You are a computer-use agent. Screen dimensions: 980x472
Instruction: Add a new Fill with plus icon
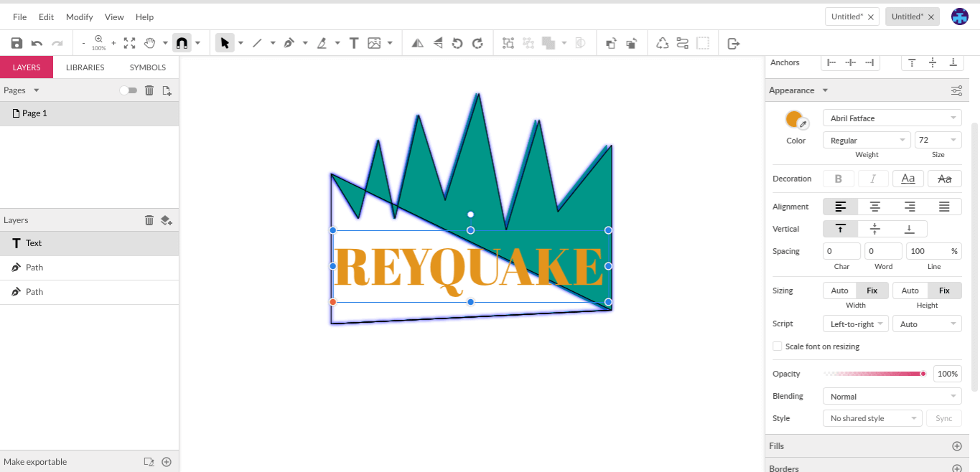click(956, 446)
